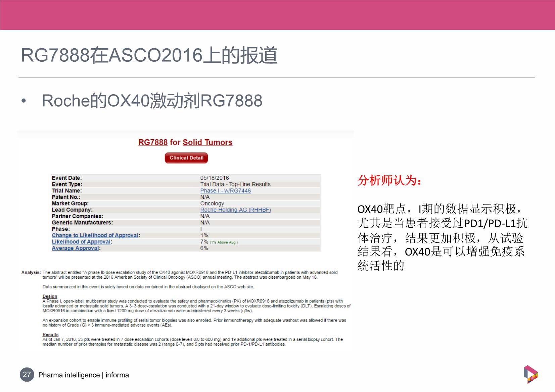
Task: Click the Event Type label
Action: pyautogui.click(x=67, y=184)
